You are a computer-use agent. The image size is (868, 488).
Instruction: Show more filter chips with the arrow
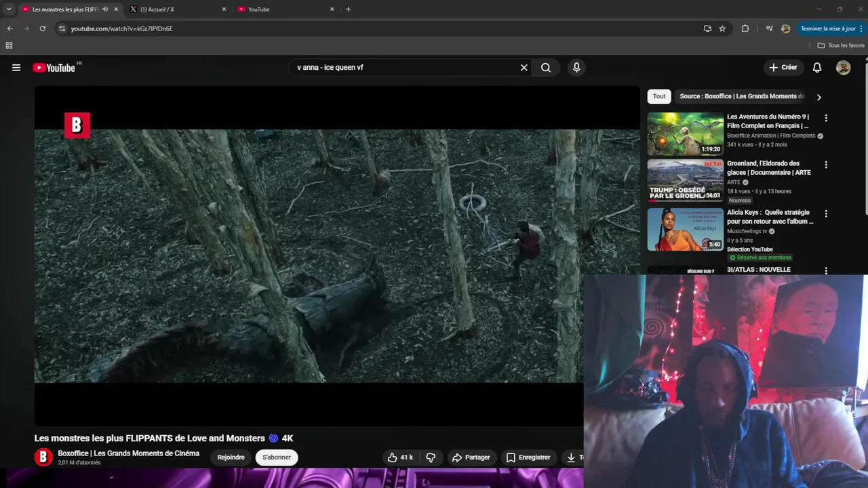(818, 97)
